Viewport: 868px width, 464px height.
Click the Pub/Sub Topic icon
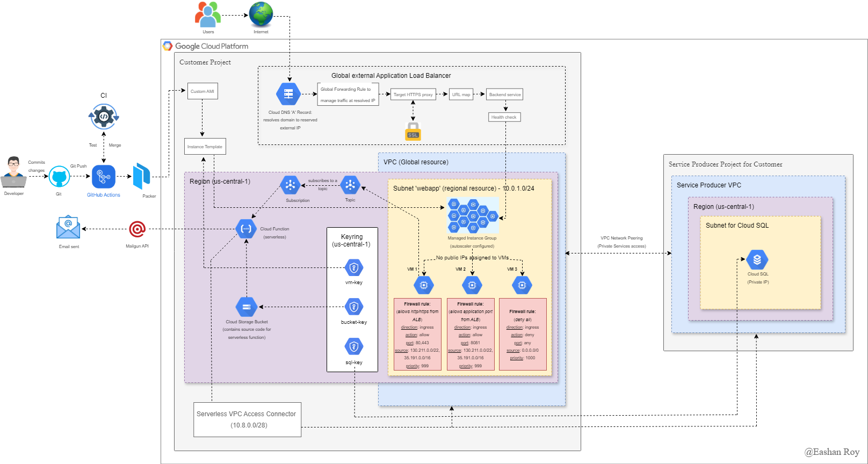350,185
